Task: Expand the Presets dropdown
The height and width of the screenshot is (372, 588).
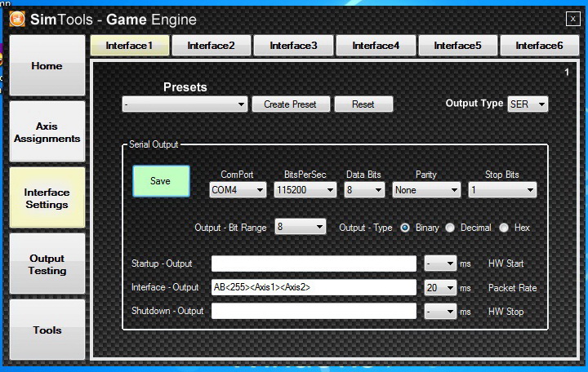Action: (185, 104)
